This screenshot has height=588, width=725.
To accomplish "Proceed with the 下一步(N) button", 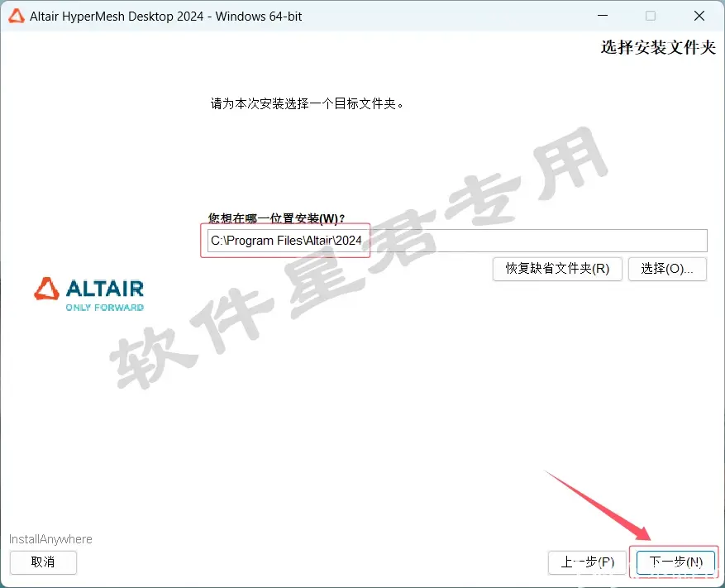I will click(676, 562).
